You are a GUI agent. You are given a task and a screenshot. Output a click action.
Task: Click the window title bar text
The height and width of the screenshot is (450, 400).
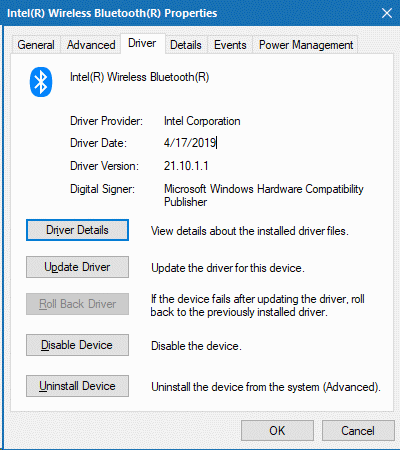pos(112,13)
